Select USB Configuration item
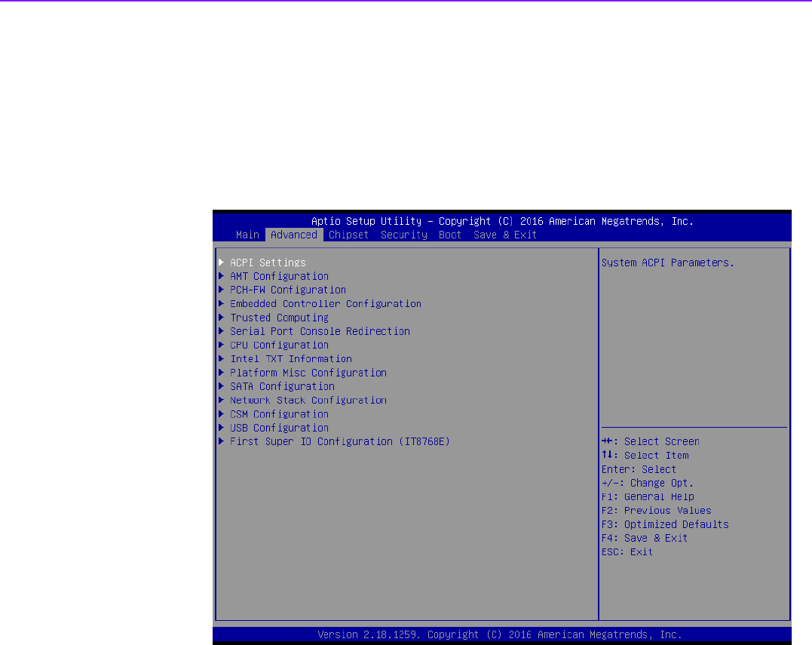Viewport: 812px width, 645px height. [x=279, y=428]
